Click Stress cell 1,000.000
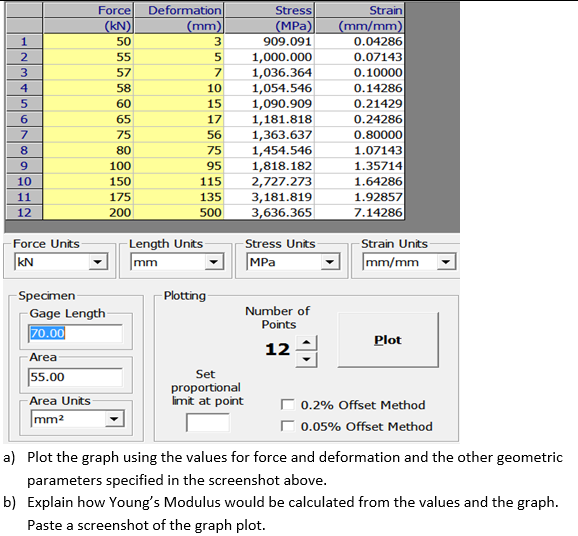This screenshot has width=578, height=536. (x=269, y=57)
